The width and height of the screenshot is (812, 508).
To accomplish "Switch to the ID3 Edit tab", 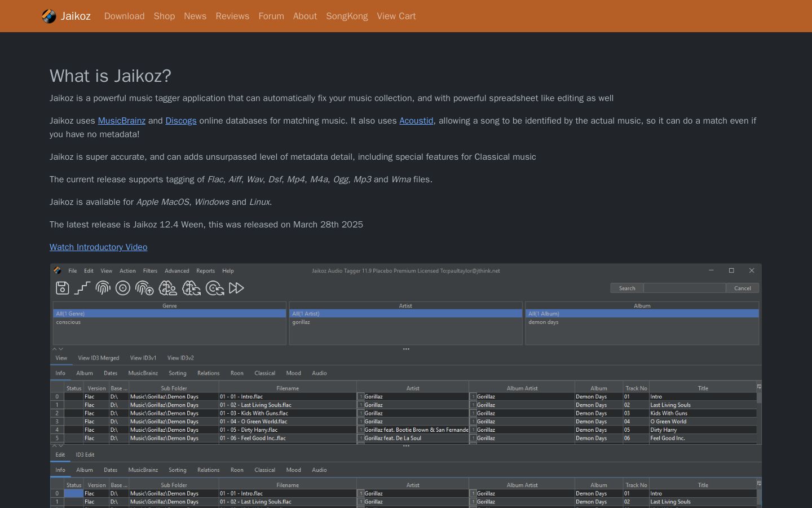I will tap(85, 455).
